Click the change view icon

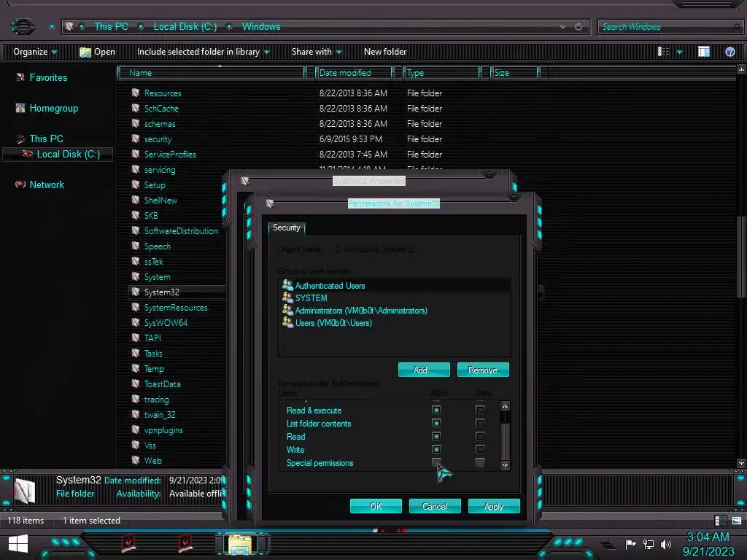click(x=663, y=52)
